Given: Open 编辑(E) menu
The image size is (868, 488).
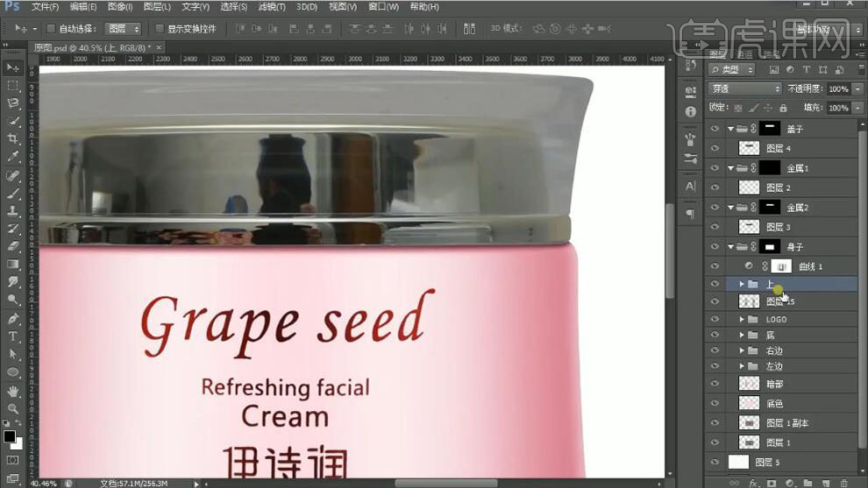Looking at the screenshot, I should click(x=83, y=7).
